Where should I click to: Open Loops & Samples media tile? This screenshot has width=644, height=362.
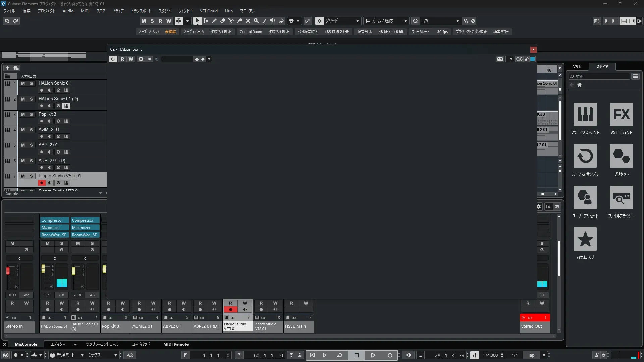pos(585,156)
